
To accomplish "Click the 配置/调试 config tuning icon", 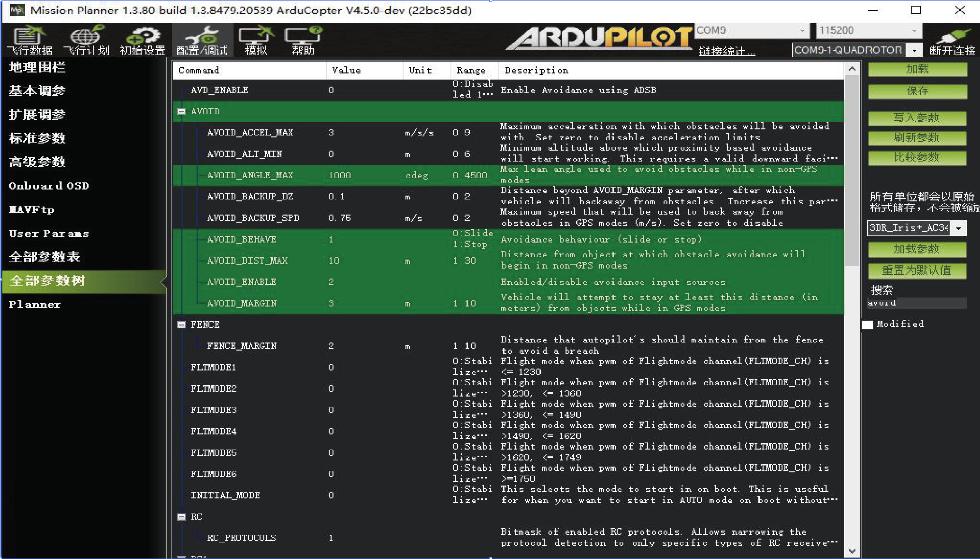I will (202, 40).
